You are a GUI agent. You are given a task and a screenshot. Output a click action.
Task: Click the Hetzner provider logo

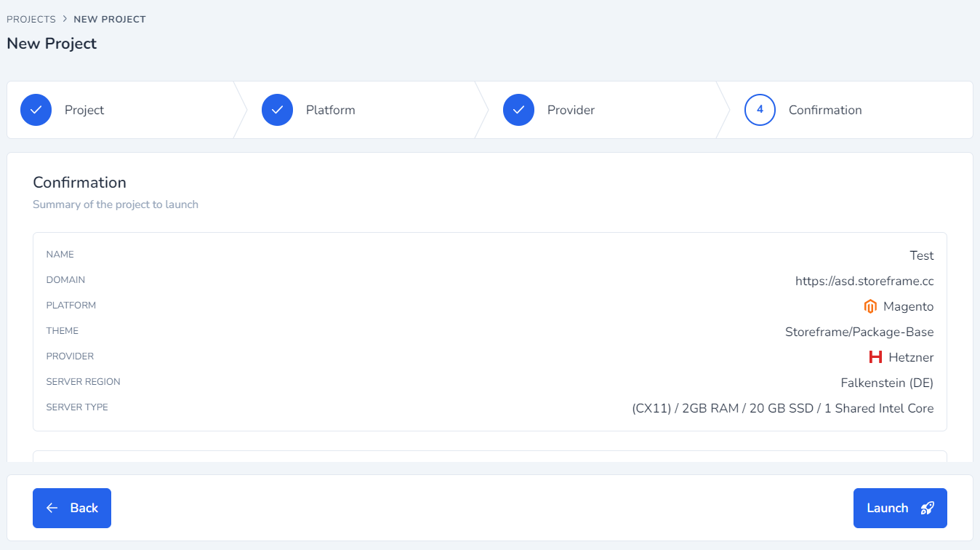tap(877, 356)
